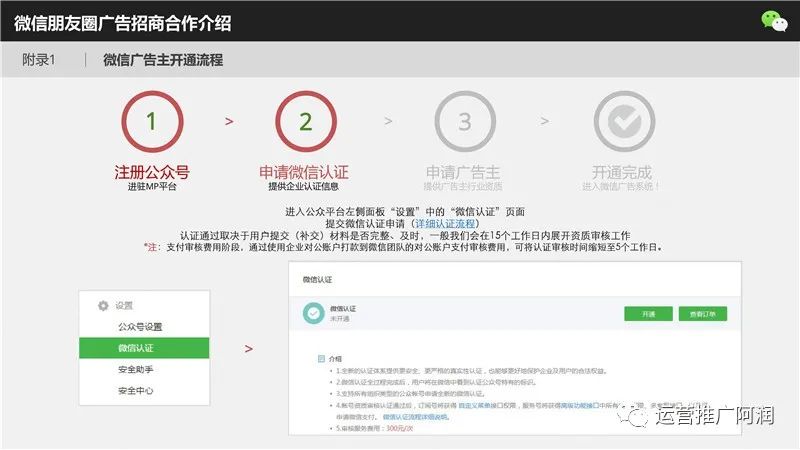Click the step 1 circle above 注册公众号

click(x=152, y=121)
